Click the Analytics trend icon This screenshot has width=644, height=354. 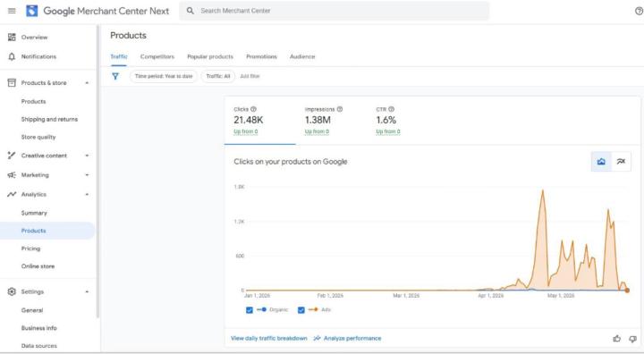tap(12, 194)
